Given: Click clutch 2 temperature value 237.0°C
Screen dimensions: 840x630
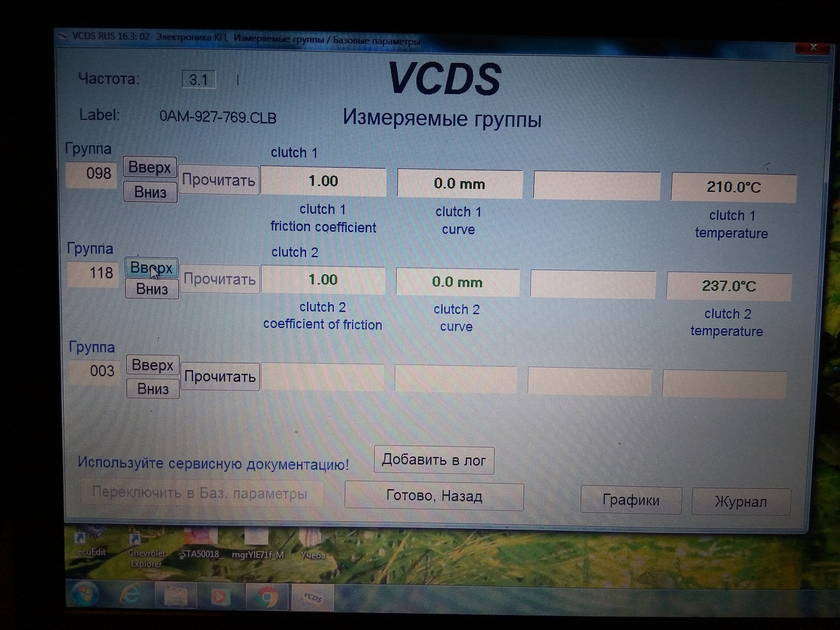Looking at the screenshot, I should coord(729,286).
